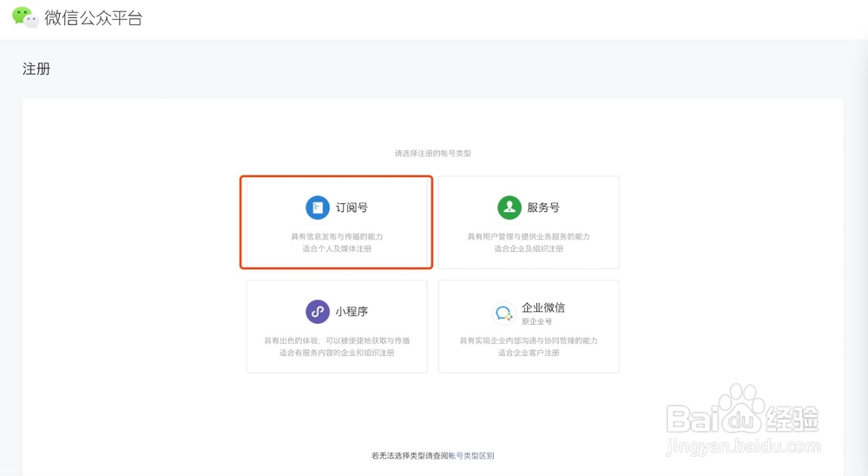The height and width of the screenshot is (476, 868).
Task: Click 服务号 description 具有用户管理与提供业务服务的能力
Action: pos(529,236)
